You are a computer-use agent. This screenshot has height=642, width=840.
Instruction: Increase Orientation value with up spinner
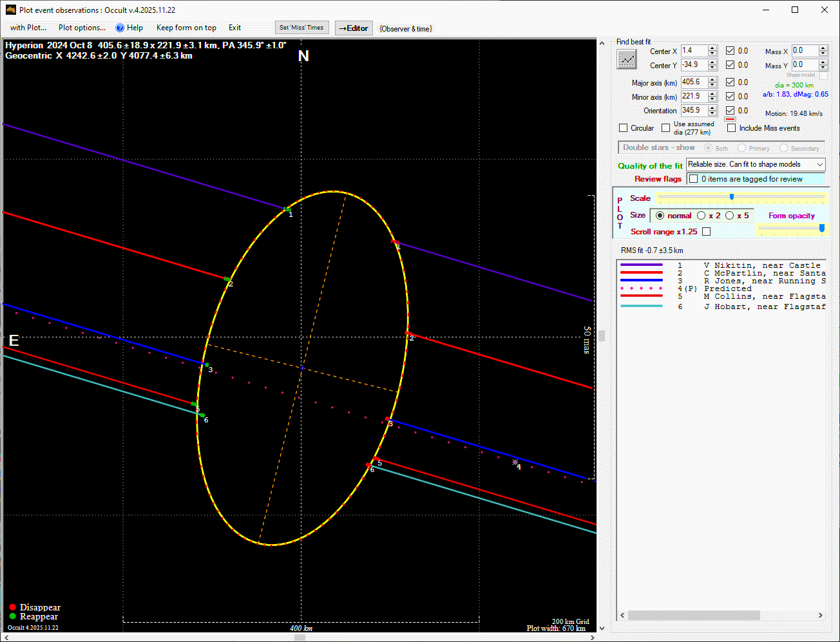pos(712,108)
